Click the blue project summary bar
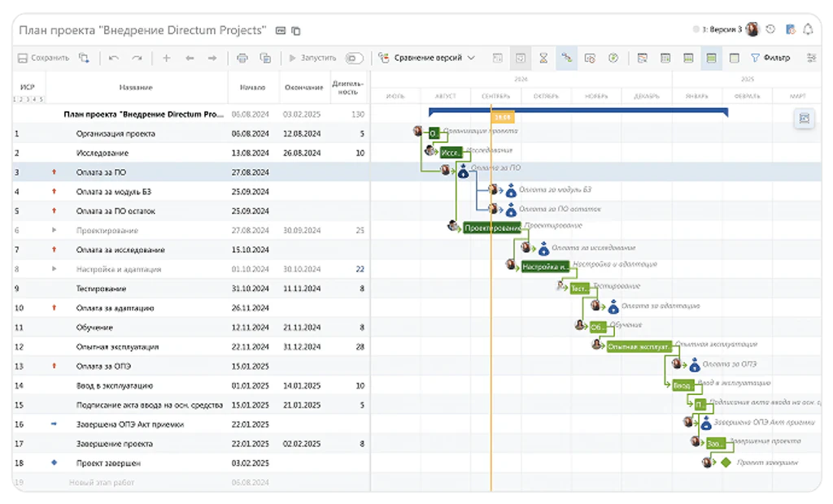Screen dimensions: 833x504 coord(578,111)
